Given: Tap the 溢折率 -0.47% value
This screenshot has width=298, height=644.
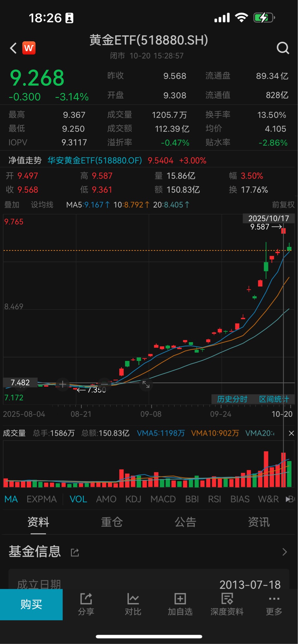Looking at the screenshot, I should (x=175, y=143).
